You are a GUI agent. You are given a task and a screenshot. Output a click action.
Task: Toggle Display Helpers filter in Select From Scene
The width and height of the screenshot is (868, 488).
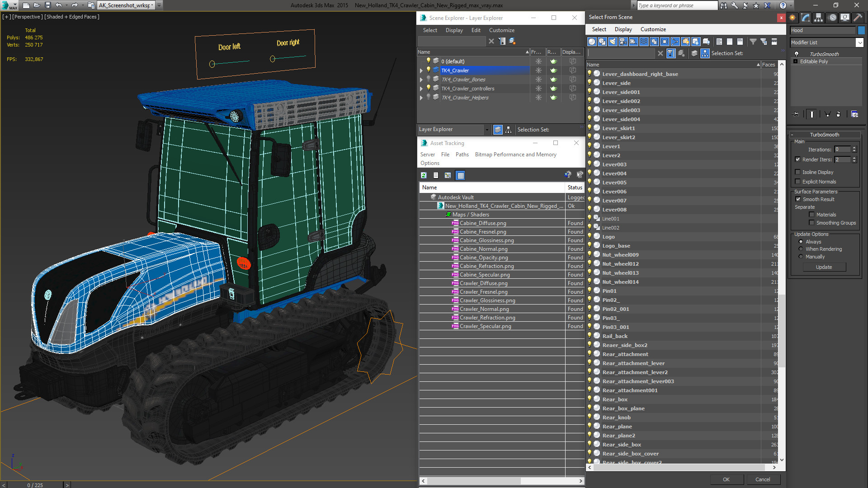(x=633, y=42)
